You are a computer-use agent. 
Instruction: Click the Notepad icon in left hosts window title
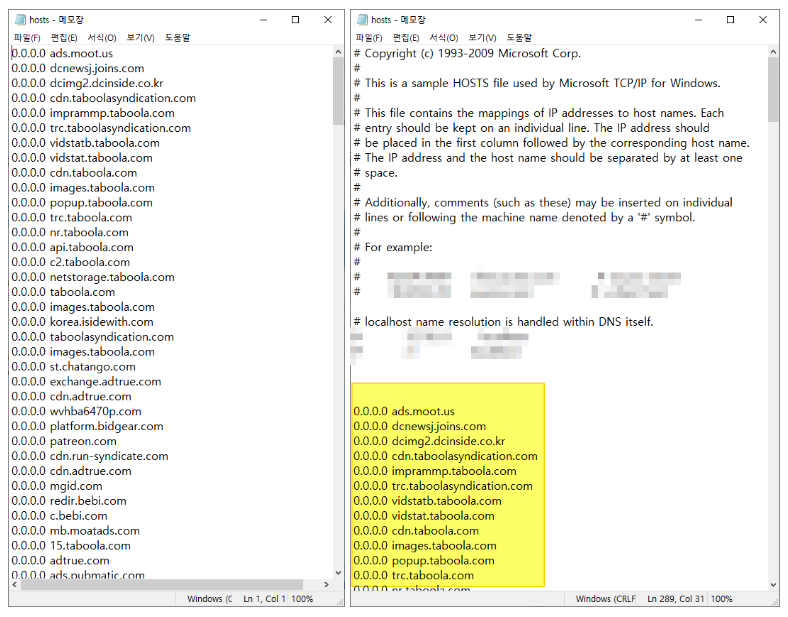click(20, 20)
